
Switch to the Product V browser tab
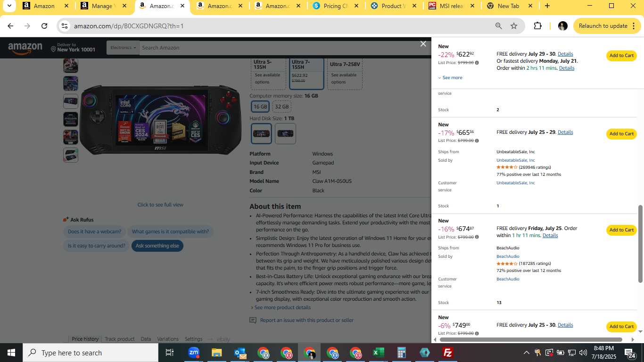(393, 6)
